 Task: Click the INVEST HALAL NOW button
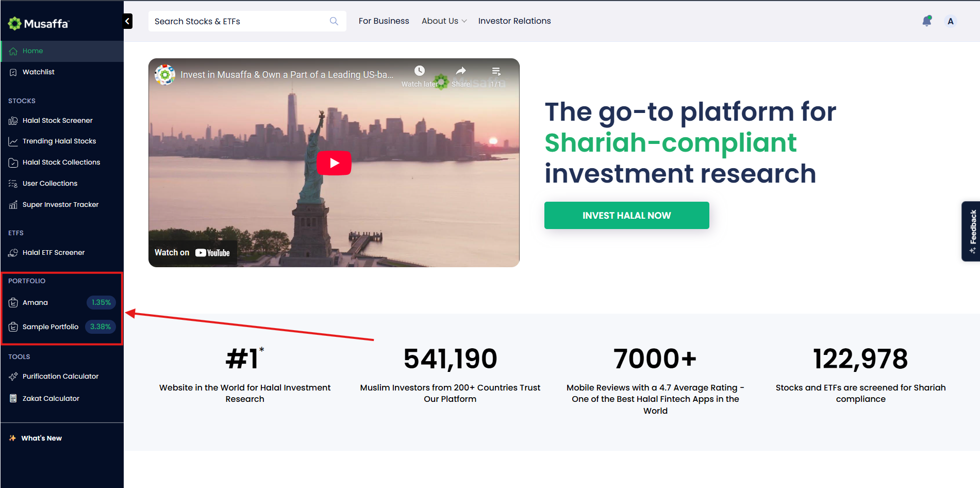[627, 216]
